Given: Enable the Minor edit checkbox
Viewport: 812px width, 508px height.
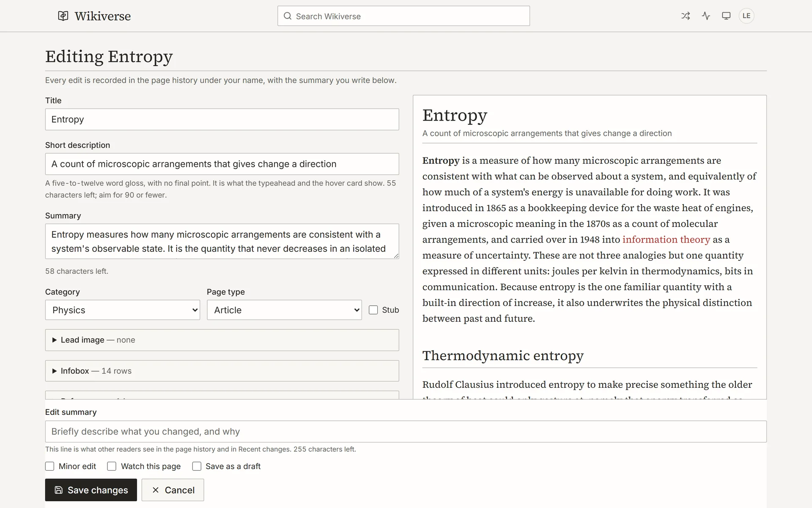Looking at the screenshot, I should pos(49,466).
